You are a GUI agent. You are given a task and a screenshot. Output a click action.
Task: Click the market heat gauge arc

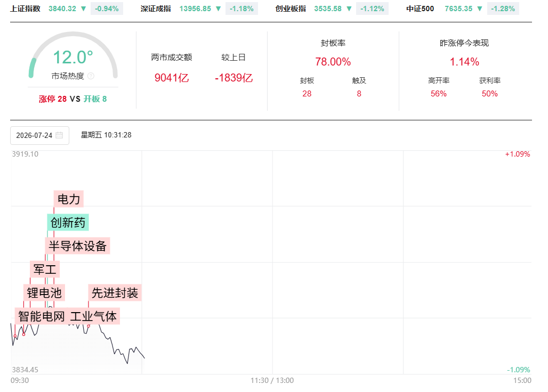(x=73, y=55)
